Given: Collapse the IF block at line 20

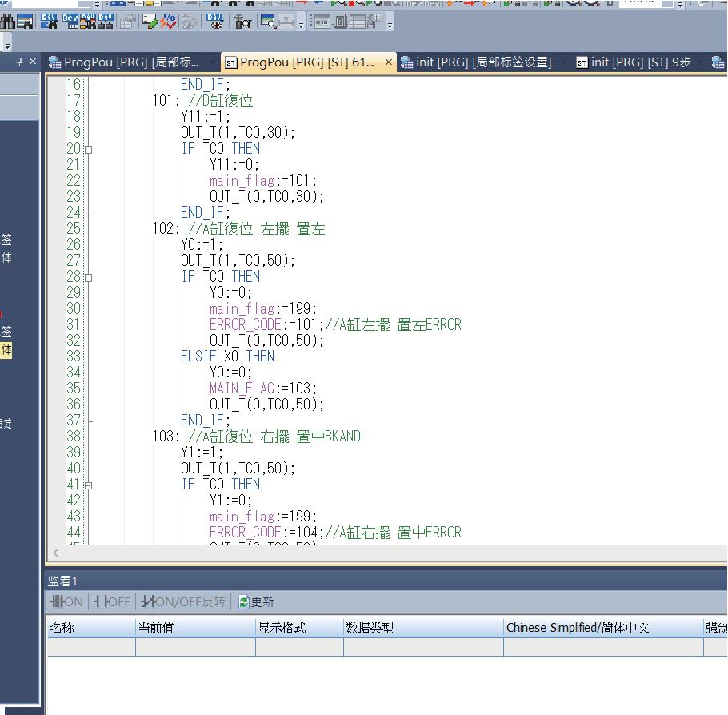Looking at the screenshot, I should pos(88,150).
